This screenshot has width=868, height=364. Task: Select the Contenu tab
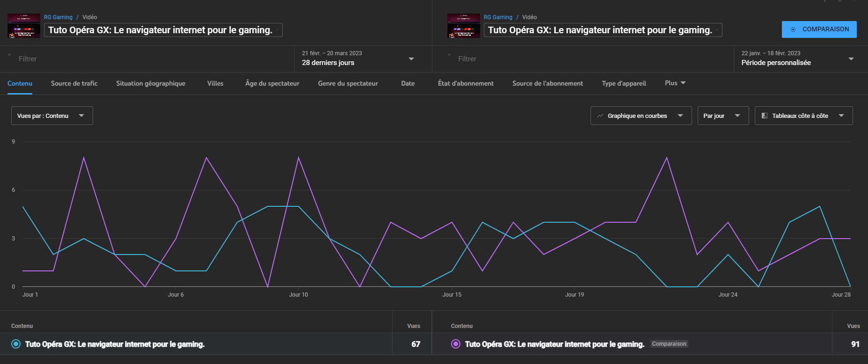coord(20,83)
